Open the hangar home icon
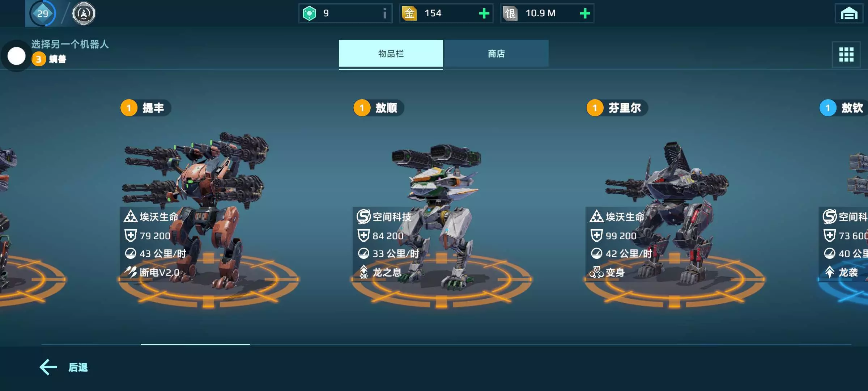Image resolution: width=868 pixels, height=391 pixels. pos(849,13)
